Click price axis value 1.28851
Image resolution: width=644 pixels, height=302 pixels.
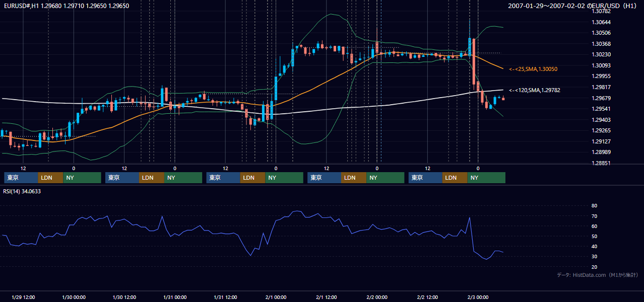click(601, 163)
